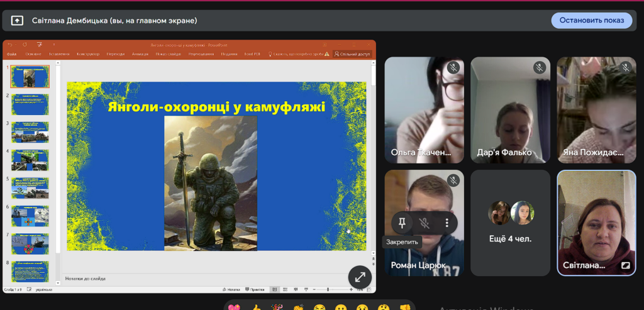This screenshot has width=644, height=310.
Task: Switch to slide sorter view icon
Action: (x=286, y=289)
